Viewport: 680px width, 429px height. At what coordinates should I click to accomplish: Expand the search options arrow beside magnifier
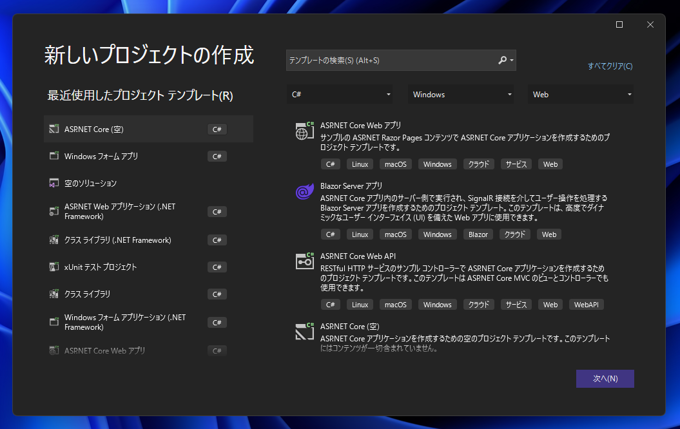point(512,60)
